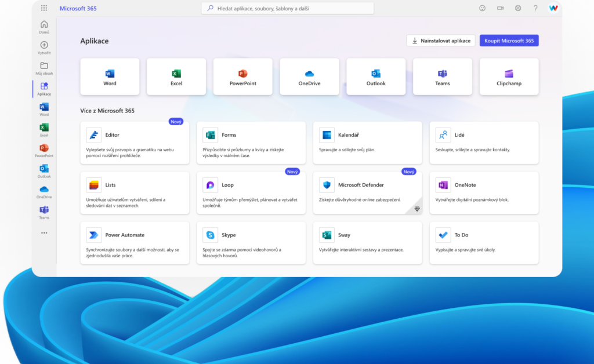Viewport: 594px width, 364px height.
Task: Click the Skype card icon
Action: [210, 235]
